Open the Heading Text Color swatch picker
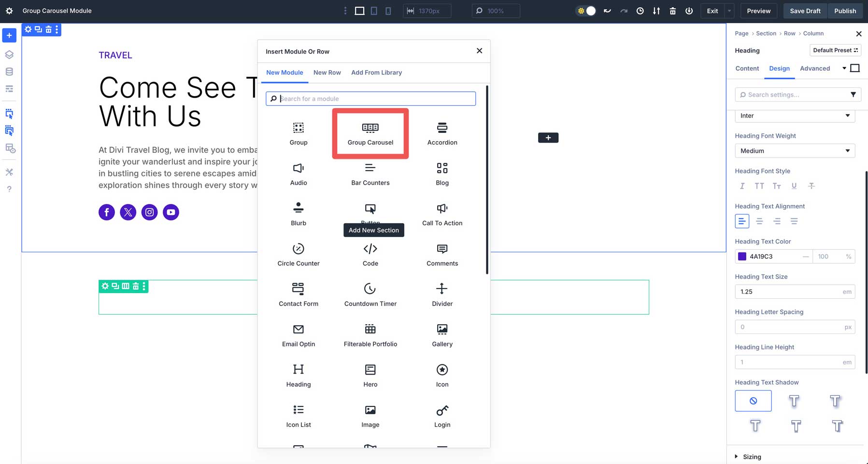Viewport: 868px width, 464px height. 742,256
